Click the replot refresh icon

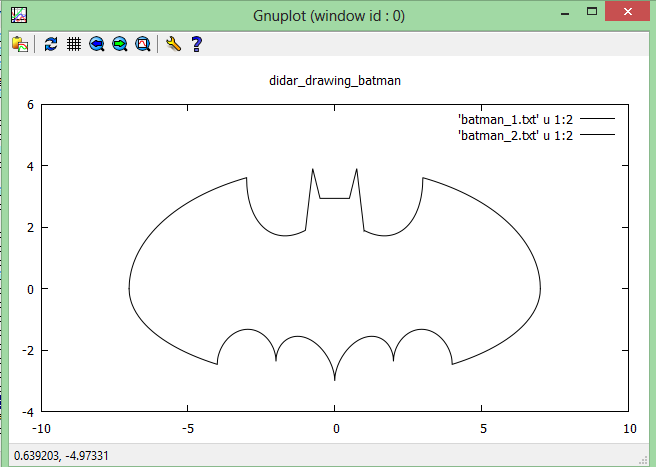click(51, 44)
